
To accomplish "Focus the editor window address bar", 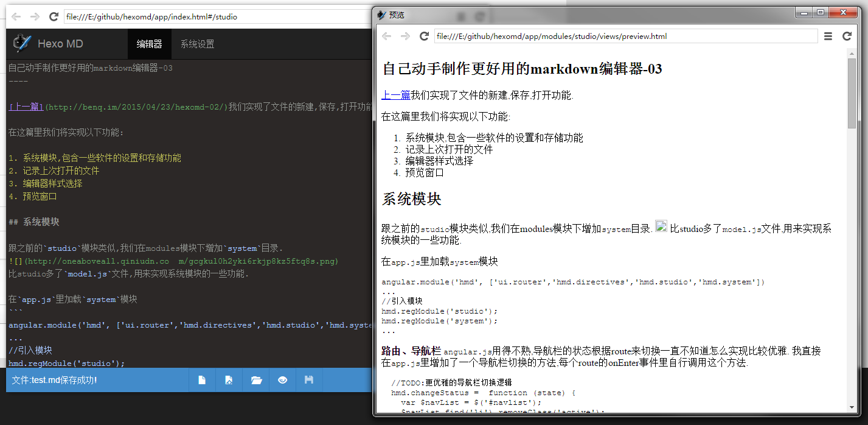I will pyautogui.click(x=217, y=17).
